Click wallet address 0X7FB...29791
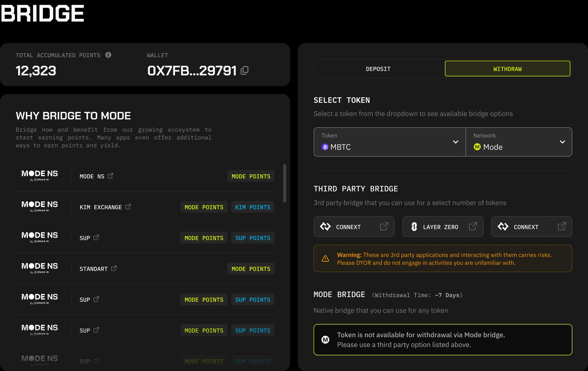The height and width of the screenshot is (371, 588). [x=192, y=70]
